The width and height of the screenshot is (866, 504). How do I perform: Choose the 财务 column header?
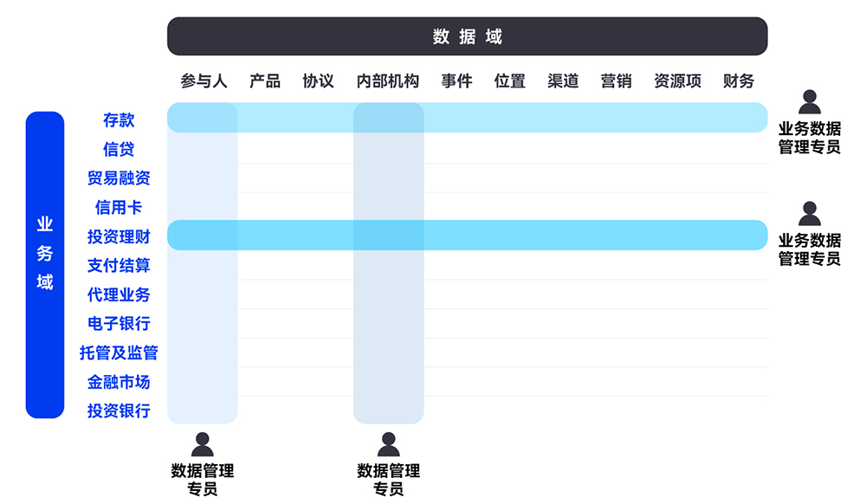(738, 81)
